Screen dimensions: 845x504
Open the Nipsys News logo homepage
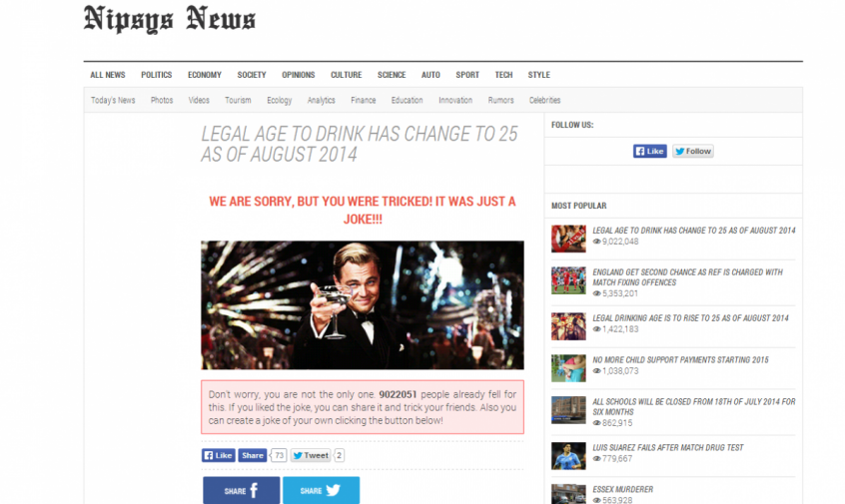click(169, 19)
